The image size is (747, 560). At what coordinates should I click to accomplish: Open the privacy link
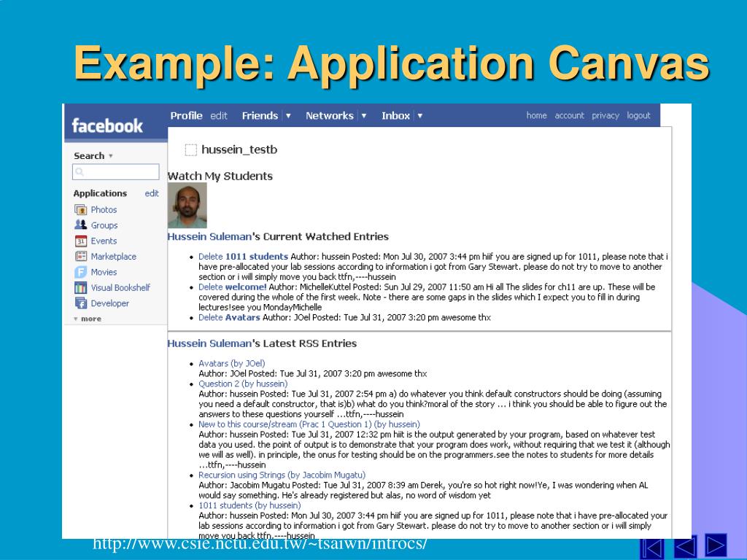(x=605, y=116)
